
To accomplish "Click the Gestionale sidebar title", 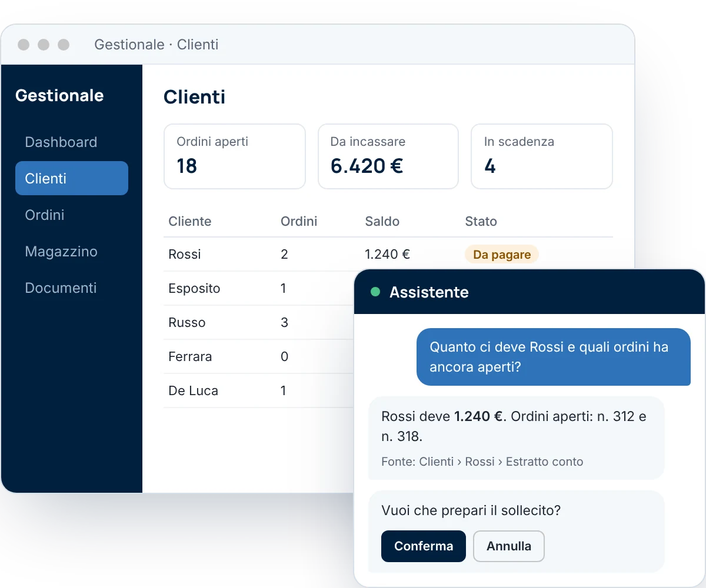I will click(x=59, y=95).
